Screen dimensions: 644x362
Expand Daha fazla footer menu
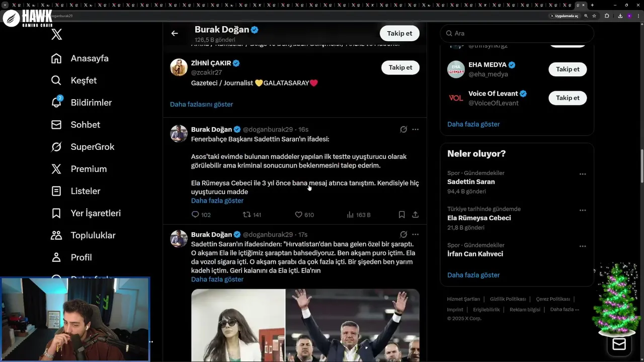565,310
